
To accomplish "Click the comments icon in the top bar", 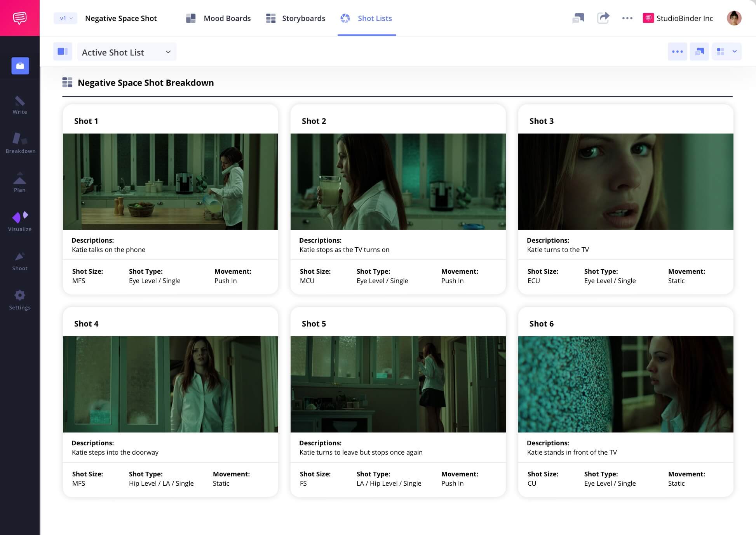I will click(578, 18).
